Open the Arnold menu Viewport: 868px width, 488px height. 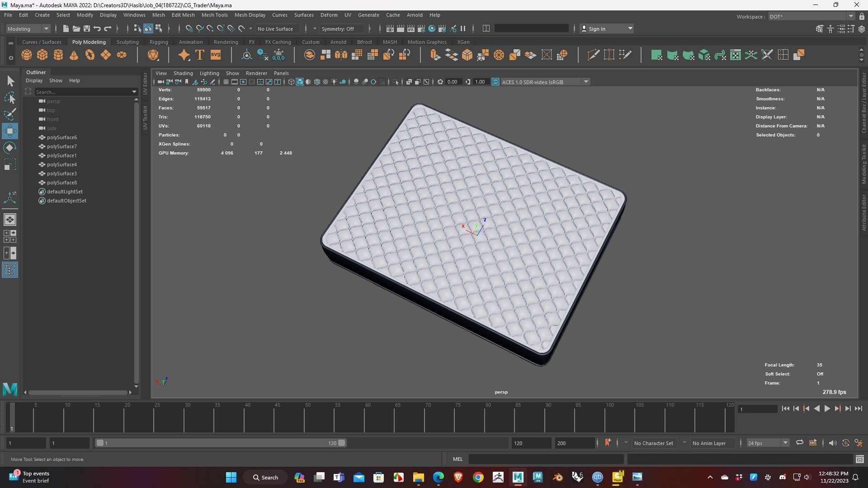click(x=414, y=15)
